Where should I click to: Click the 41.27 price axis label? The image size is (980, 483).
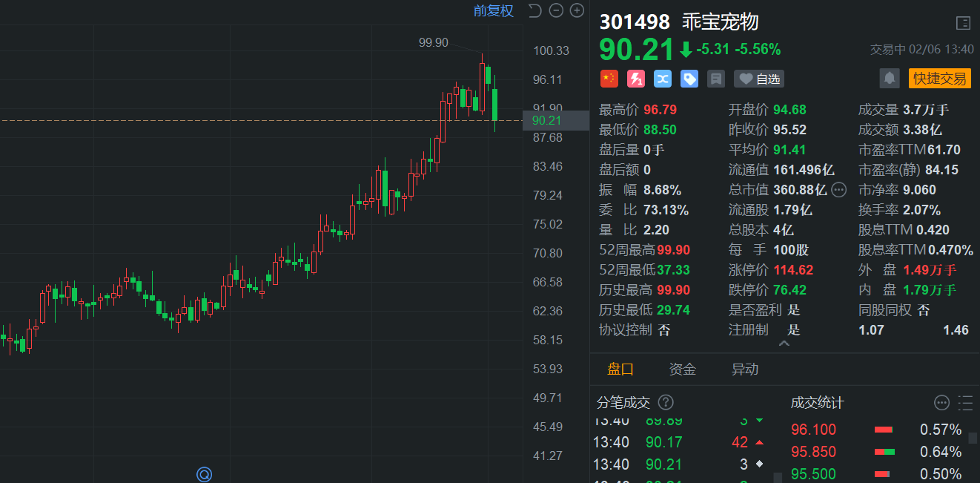548,456
